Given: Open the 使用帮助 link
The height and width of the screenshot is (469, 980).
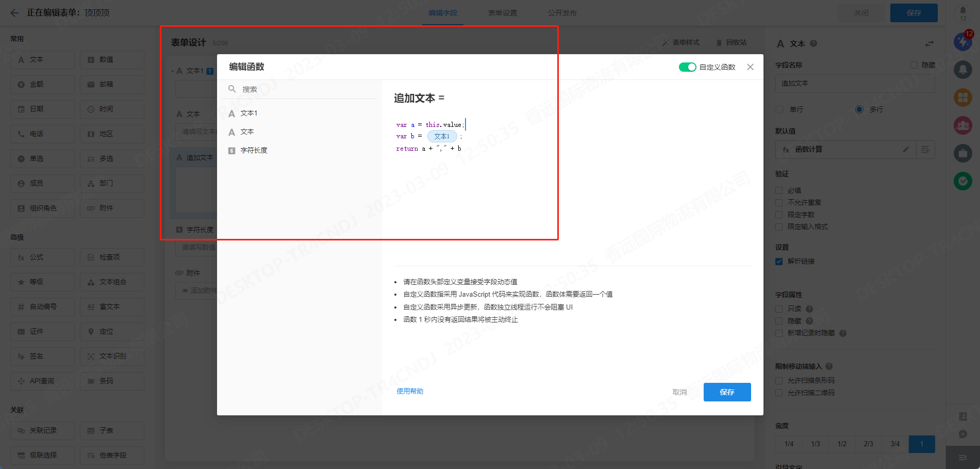Looking at the screenshot, I should [x=410, y=392].
